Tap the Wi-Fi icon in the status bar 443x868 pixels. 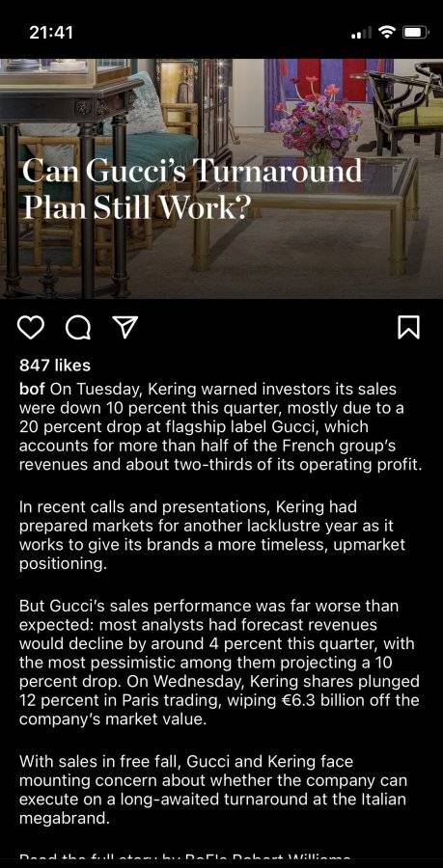(x=387, y=33)
